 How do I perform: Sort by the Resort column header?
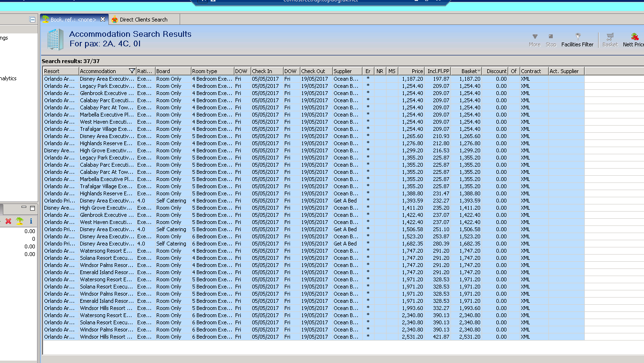tap(61, 71)
